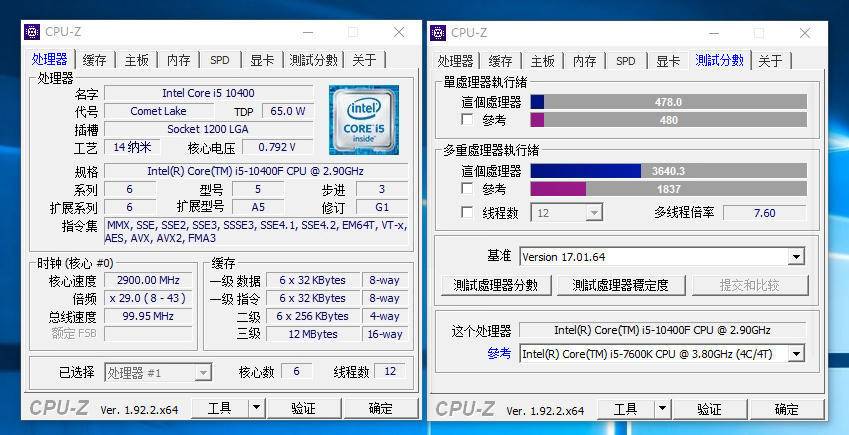This screenshot has width=849, height=435.
Task: Click the x 29.0 ( 8 - 43 ) multiplier value
Action: tap(148, 298)
